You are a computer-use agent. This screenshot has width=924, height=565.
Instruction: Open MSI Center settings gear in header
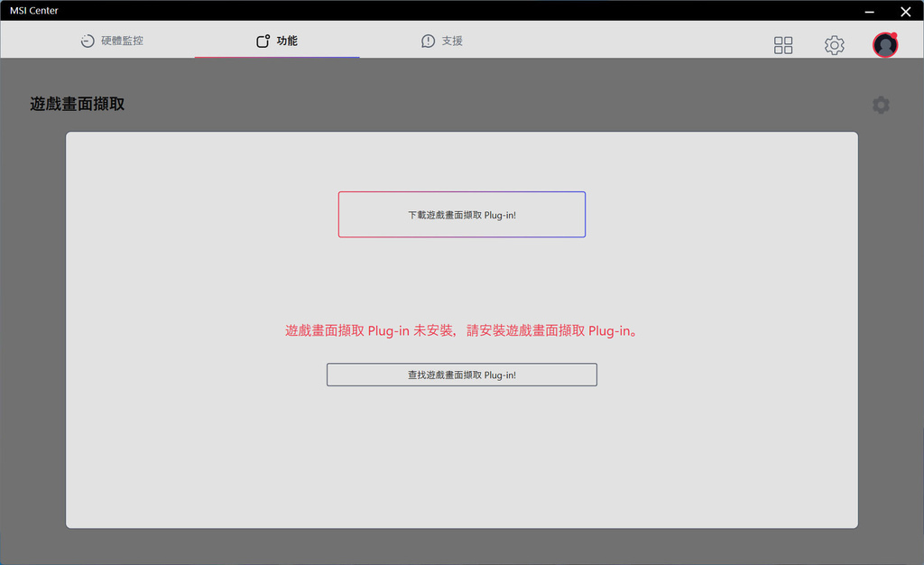pos(835,45)
